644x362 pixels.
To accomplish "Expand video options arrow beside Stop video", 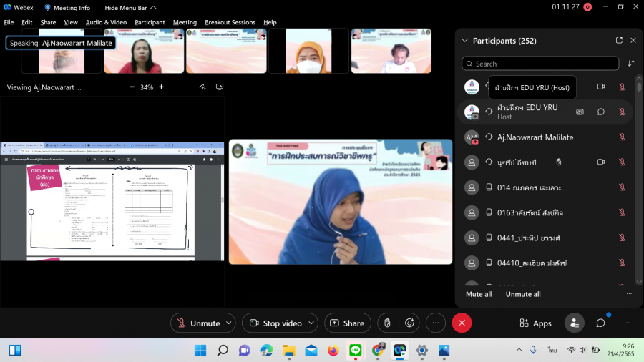I will [x=312, y=323].
